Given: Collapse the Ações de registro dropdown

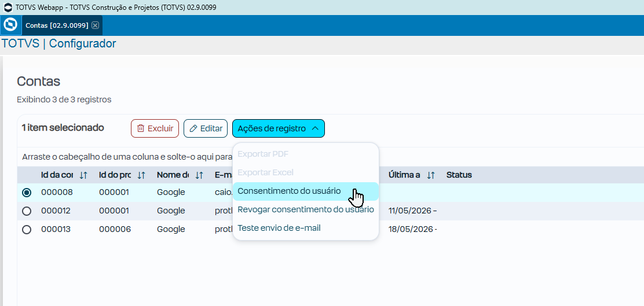Looking at the screenshot, I should [279, 128].
